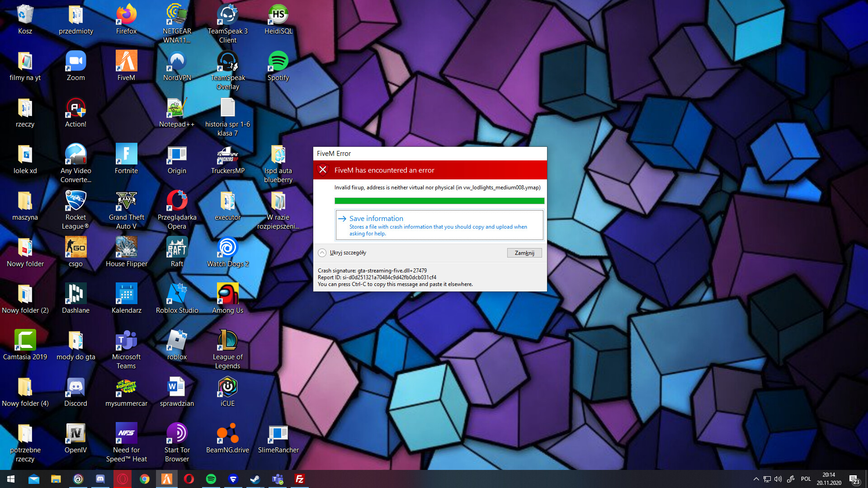The width and height of the screenshot is (868, 488).
Task: Collapse details with Ukryj szczegóły chevron
Action: click(322, 253)
